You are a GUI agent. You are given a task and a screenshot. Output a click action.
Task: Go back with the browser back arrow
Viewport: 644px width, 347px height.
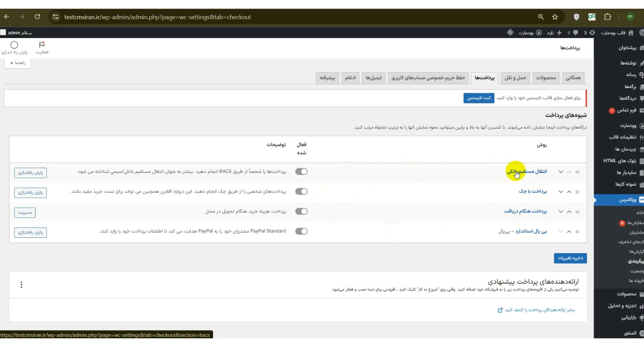coord(7,17)
